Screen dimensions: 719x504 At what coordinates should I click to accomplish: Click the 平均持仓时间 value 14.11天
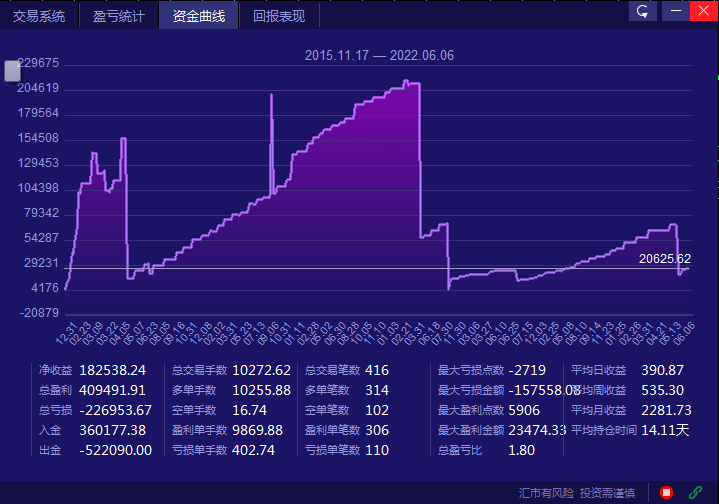tap(665, 430)
